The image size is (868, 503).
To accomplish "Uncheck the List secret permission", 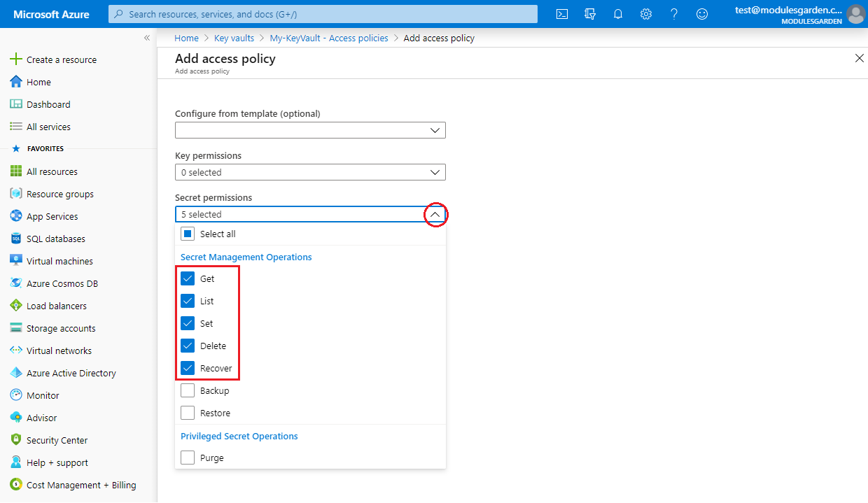I will point(188,301).
